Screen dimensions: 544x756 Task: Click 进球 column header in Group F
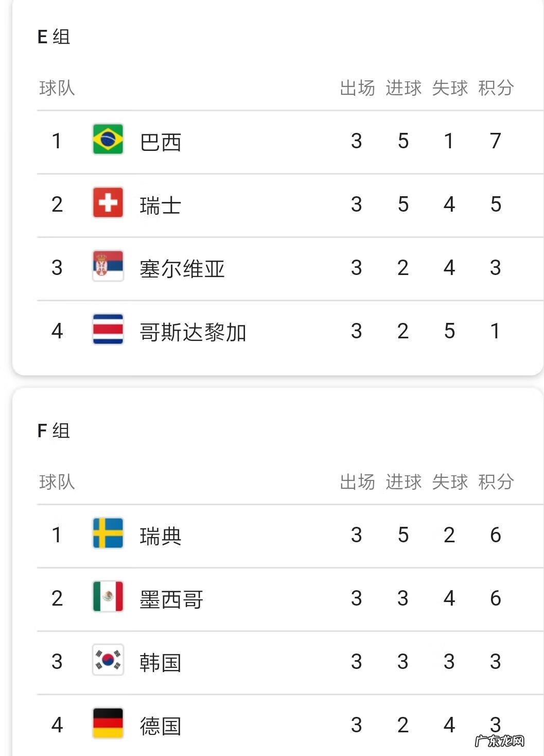[403, 482]
